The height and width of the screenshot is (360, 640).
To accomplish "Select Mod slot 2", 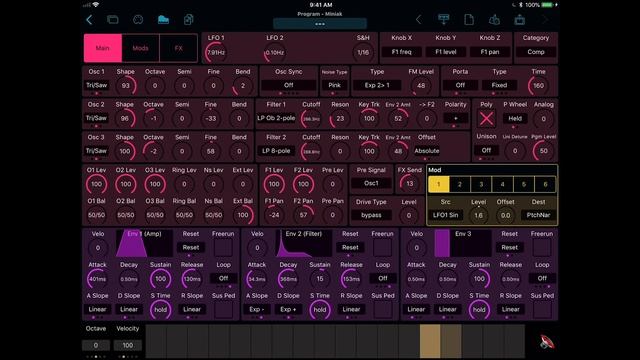I will point(460,184).
